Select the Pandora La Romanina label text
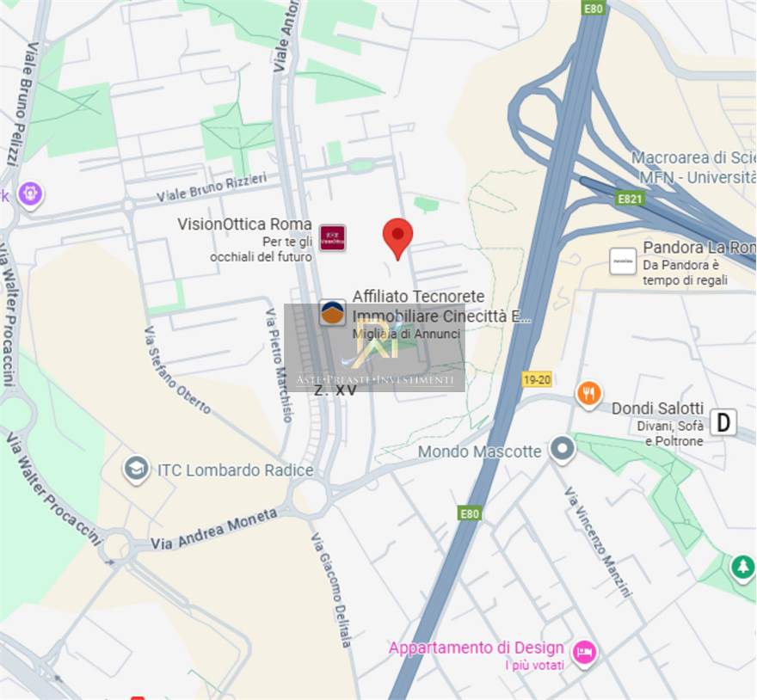 pyautogui.click(x=699, y=247)
